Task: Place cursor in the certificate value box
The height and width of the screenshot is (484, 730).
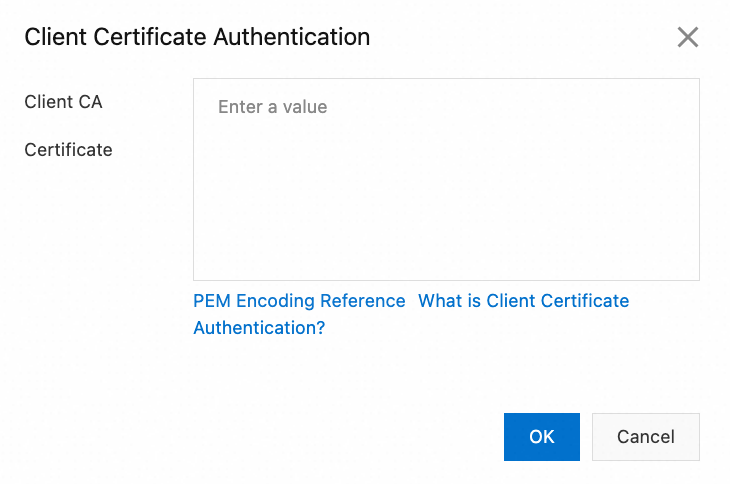Action: pyautogui.click(x=446, y=180)
